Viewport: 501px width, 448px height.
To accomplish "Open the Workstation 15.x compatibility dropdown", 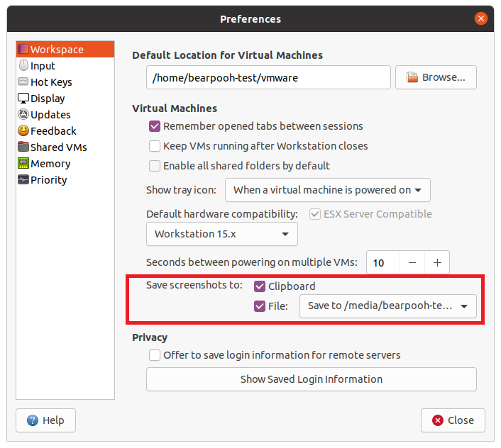I will click(222, 234).
